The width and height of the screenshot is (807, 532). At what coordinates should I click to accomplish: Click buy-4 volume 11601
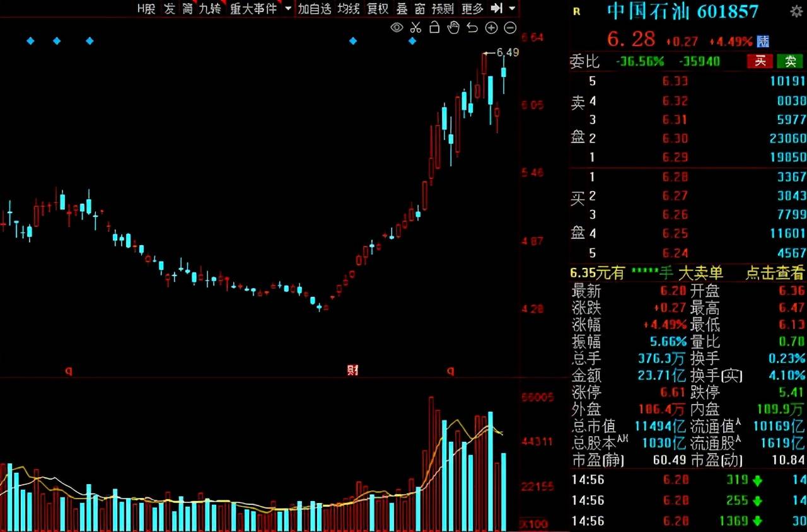click(x=787, y=234)
